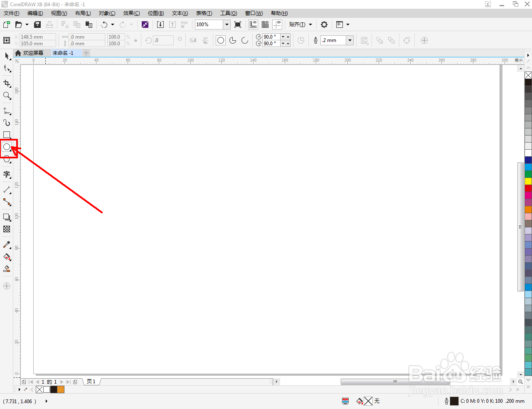Click the X position input field
Screen dimensions: 532x409
click(x=38, y=37)
